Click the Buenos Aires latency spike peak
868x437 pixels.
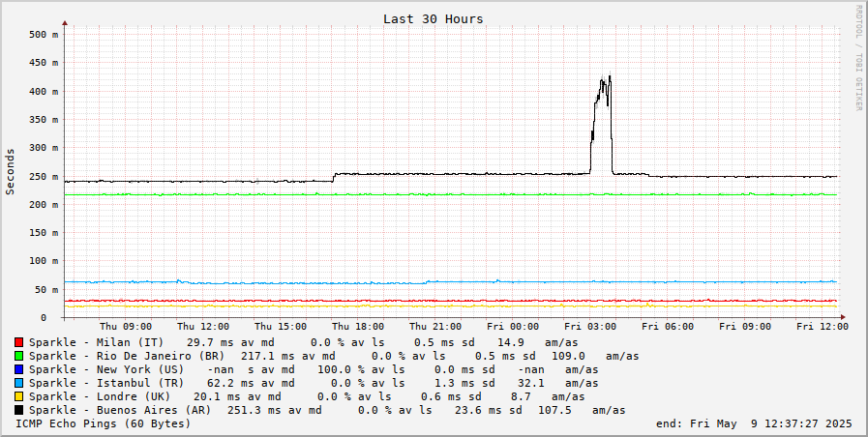tap(610, 76)
